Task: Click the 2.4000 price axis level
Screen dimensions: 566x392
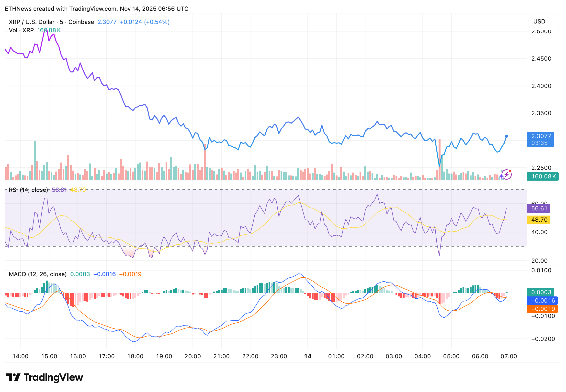Action: tap(541, 86)
